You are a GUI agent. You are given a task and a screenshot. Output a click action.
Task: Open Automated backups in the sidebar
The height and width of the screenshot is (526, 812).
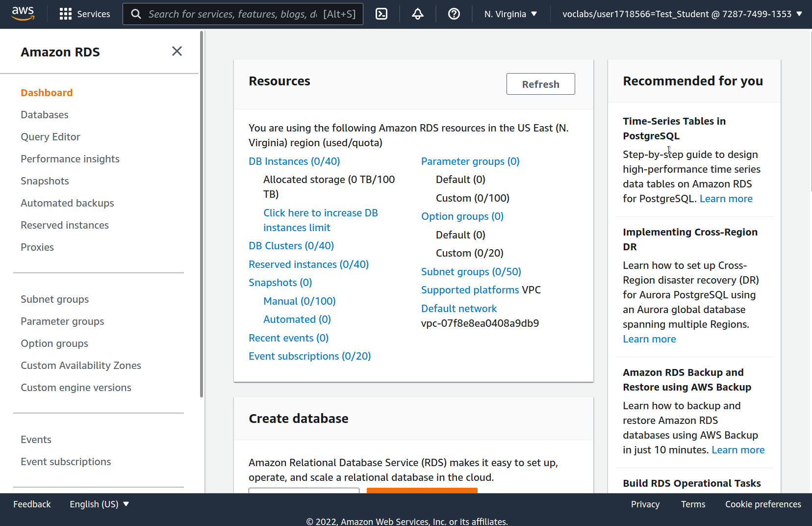point(67,203)
